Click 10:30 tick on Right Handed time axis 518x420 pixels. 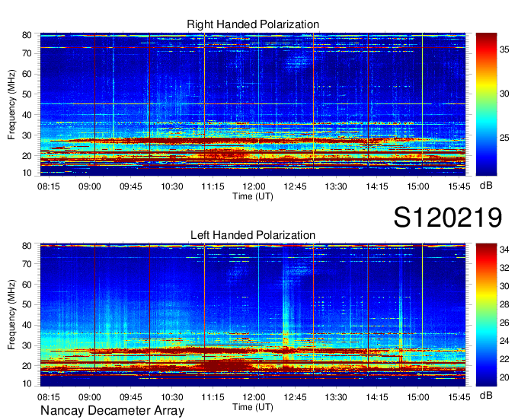click(x=172, y=186)
